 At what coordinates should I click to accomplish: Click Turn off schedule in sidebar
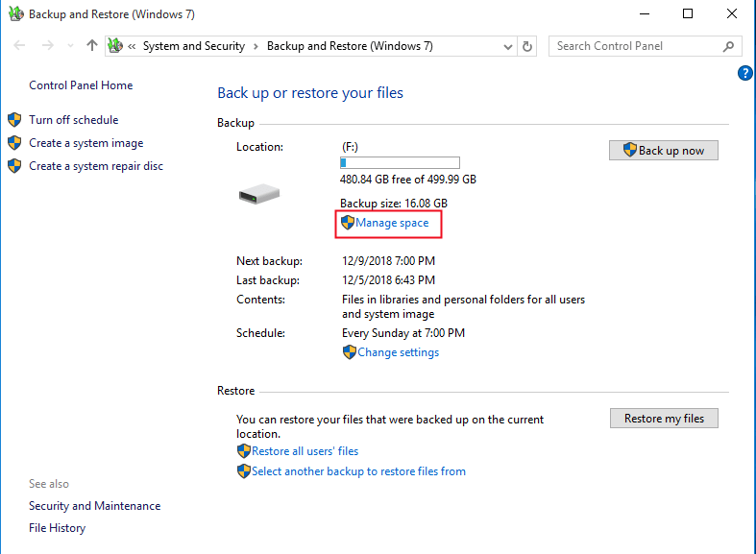73,120
